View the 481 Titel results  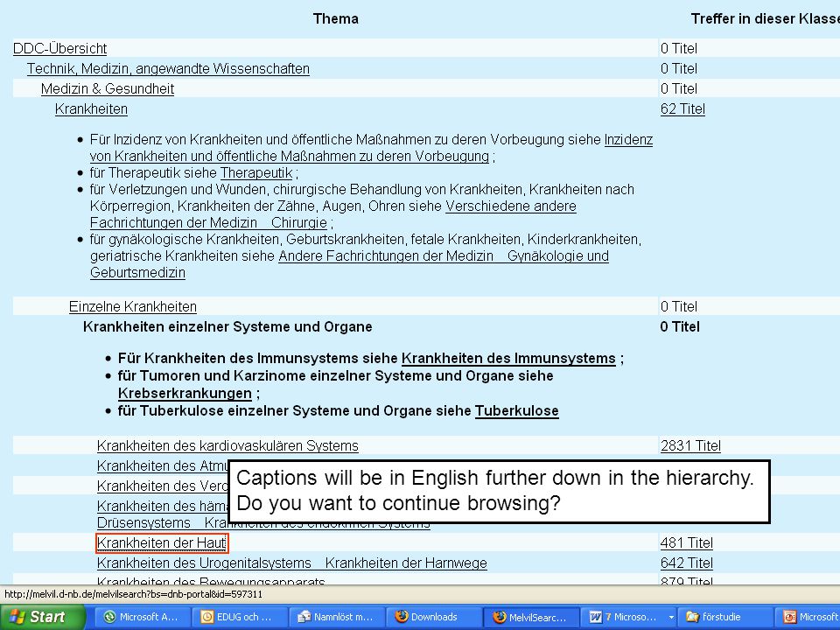(686, 543)
